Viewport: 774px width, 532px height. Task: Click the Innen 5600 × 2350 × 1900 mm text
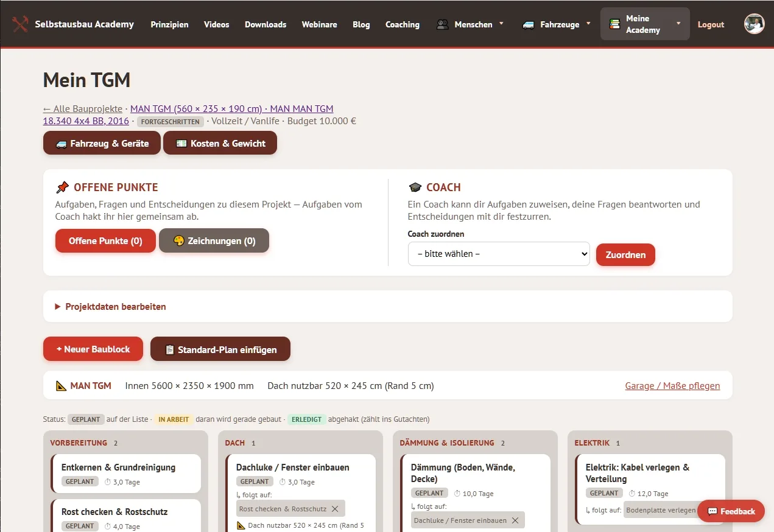[x=189, y=386]
